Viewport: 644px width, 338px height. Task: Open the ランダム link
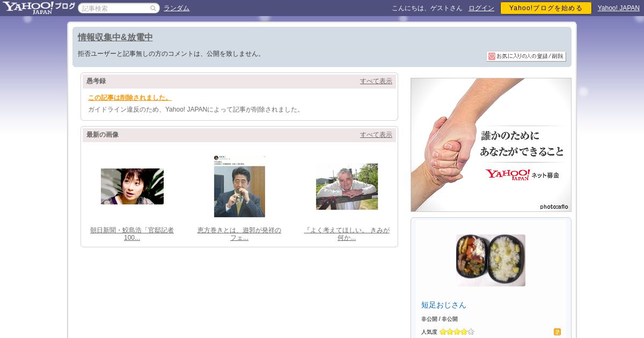(177, 8)
